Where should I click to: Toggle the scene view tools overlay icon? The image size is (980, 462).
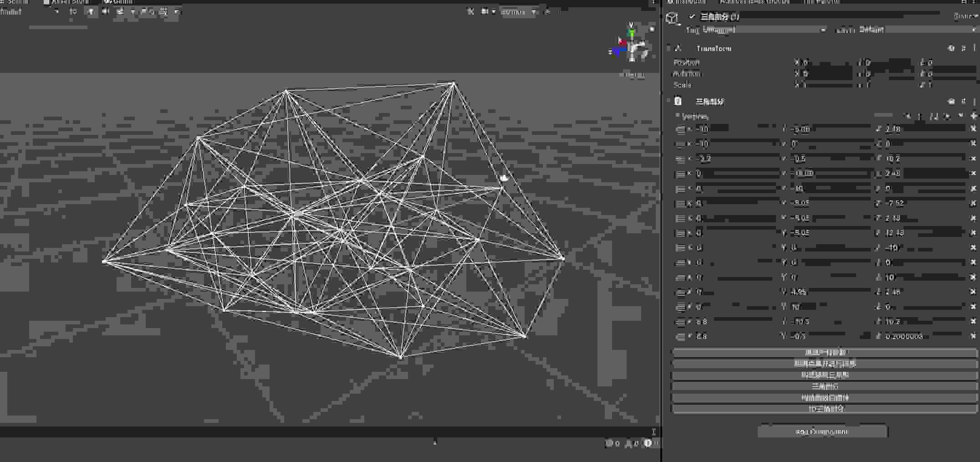point(471,12)
